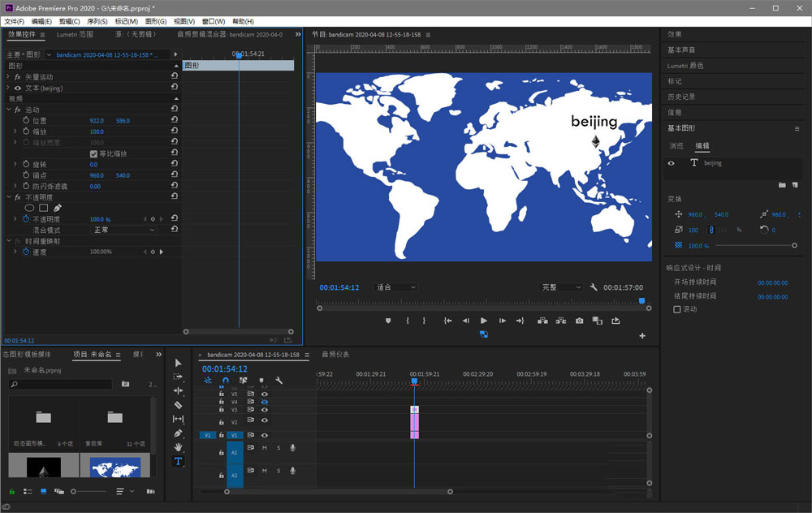Click the 浏览 tab in 基本图形 panel
812x513 pixels.
pos(676,146)
